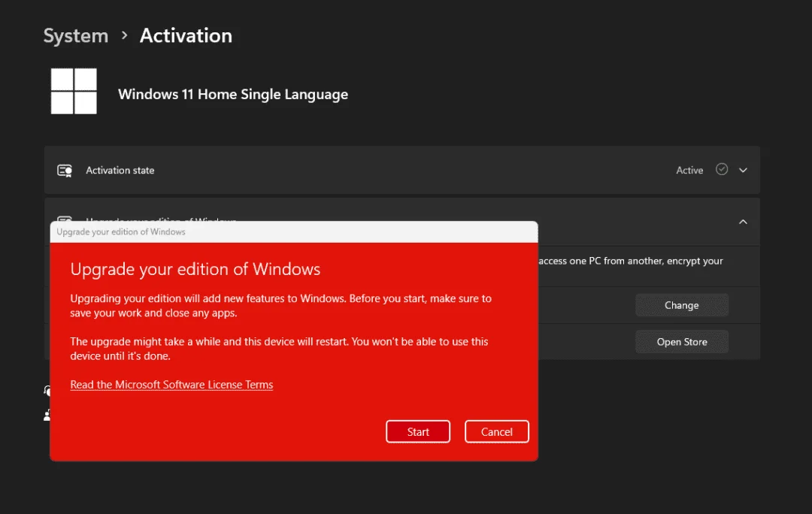Click the 'access one PC from another' text
812x514 pixels.
pos(630,261)
